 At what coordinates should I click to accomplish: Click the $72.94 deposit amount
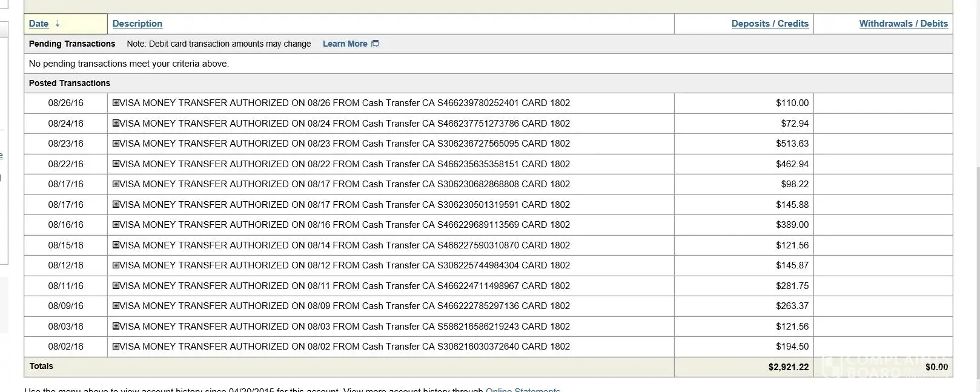(795, 123)
